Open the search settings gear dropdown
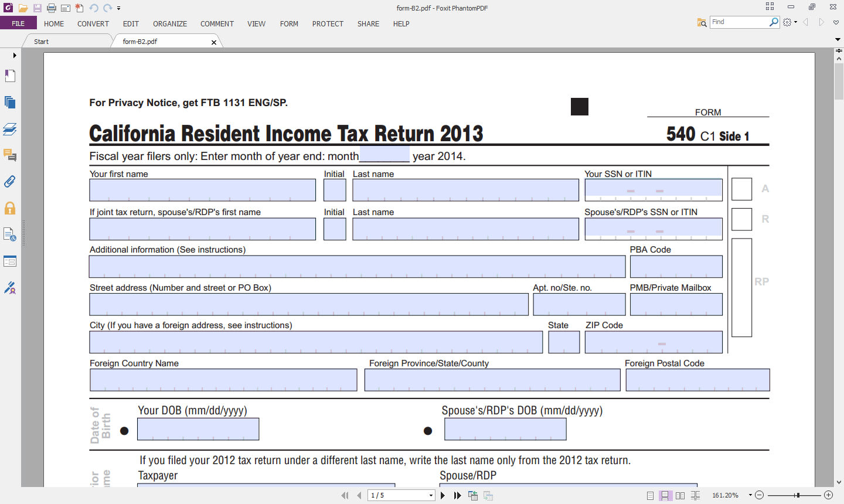Viewport: 844px width, 504px height. [x=790, y=22]
